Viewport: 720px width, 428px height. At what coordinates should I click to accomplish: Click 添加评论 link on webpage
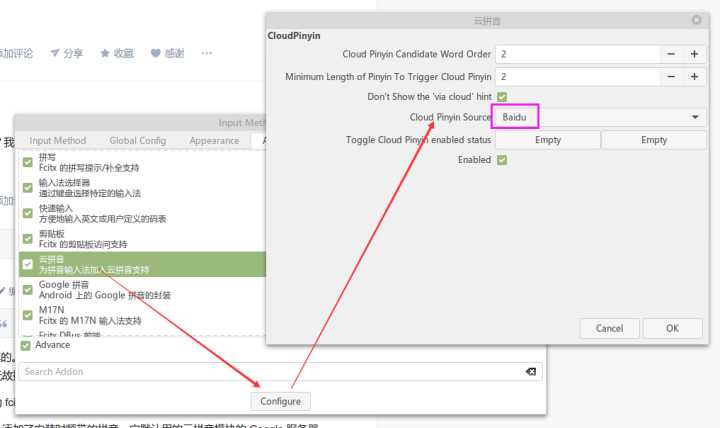[16, 53]
